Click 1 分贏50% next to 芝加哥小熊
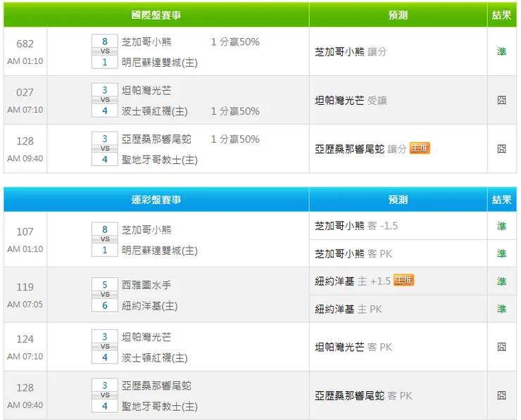 pyautogui.click(x=235, y=42)
